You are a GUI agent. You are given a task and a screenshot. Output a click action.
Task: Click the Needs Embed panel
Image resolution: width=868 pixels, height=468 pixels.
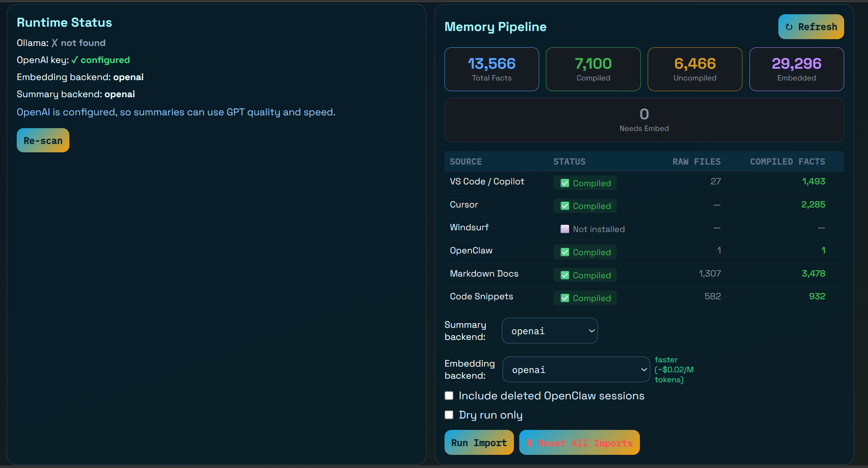[x=644, y=120]
